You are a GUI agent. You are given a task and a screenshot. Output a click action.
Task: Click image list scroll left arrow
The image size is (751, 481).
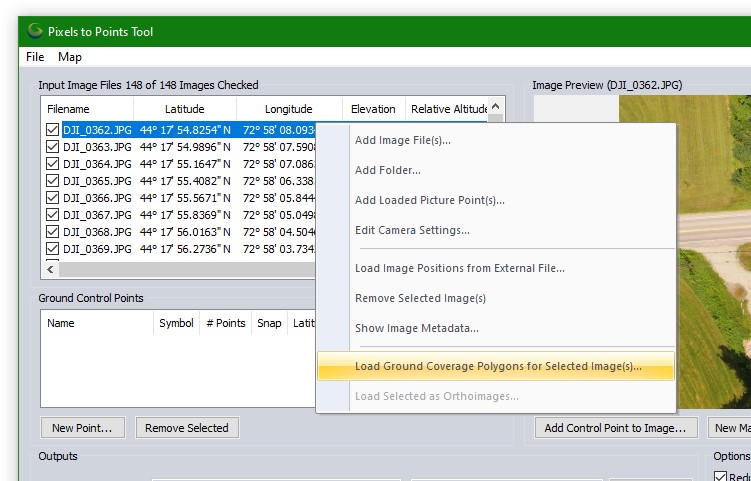pyautogui.click(x=50, y=270)
